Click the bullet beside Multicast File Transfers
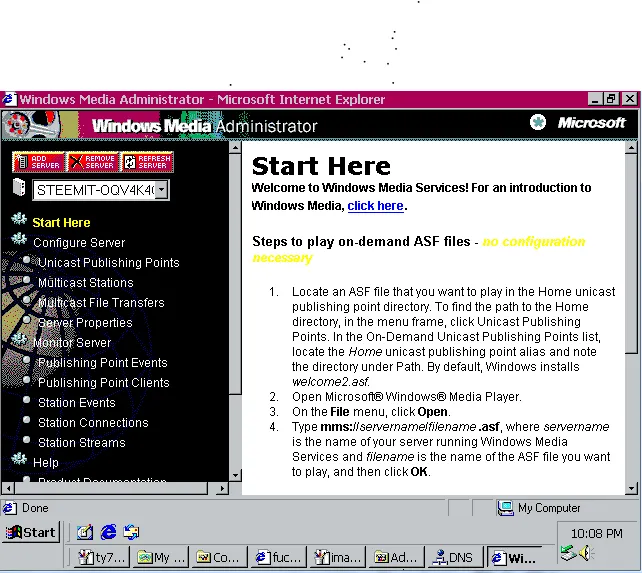 (27, 300)
